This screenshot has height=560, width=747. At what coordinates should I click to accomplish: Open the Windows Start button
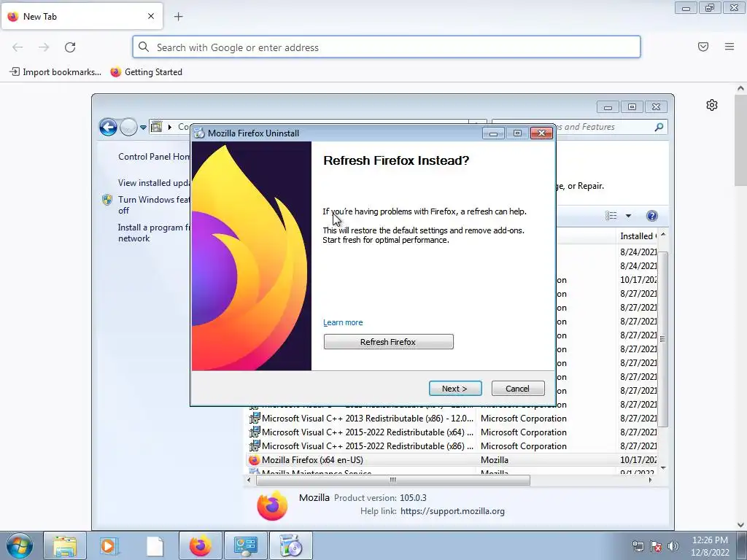[x=20, y=545]
